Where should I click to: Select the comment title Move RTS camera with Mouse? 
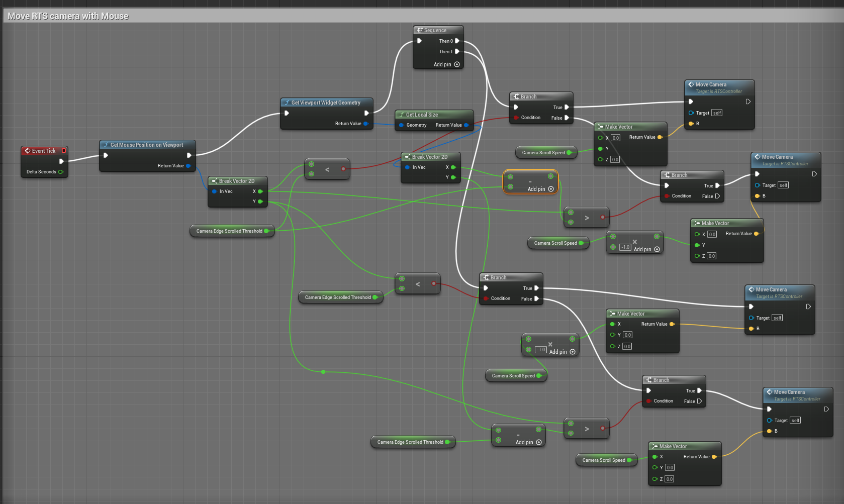click(68, 16)
